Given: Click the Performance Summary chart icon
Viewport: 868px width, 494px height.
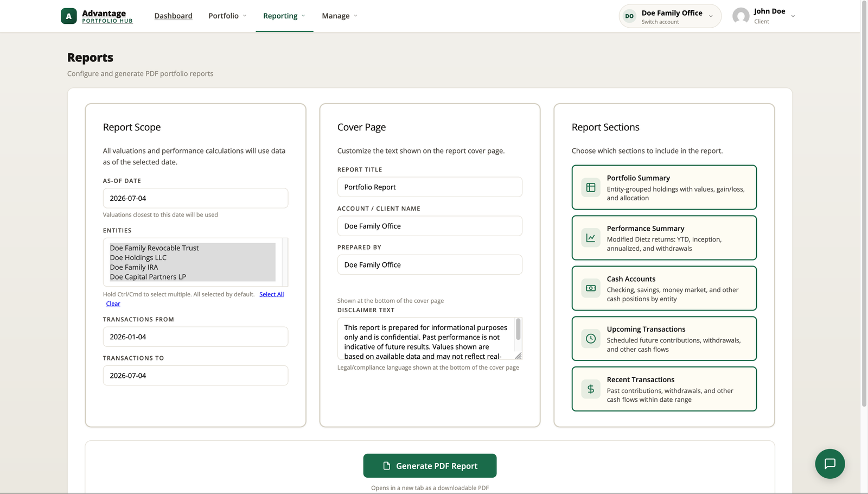Looking at the screenshot, I should [591, 238].
